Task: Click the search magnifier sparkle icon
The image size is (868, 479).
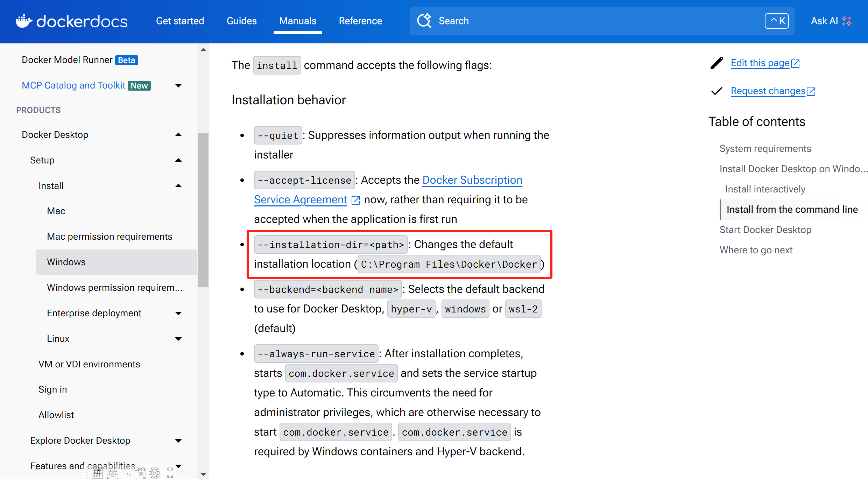Action: pyautogui.click(x=424, y=21)
